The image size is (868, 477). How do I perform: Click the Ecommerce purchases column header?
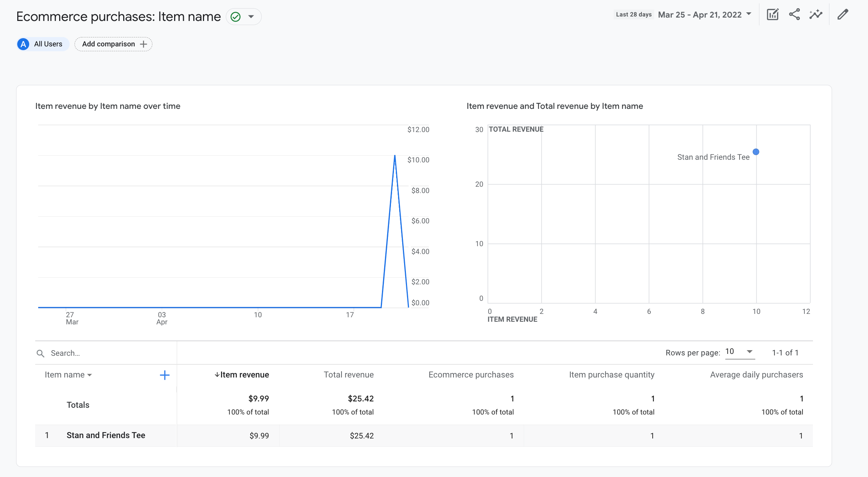[x=471, y=374]
